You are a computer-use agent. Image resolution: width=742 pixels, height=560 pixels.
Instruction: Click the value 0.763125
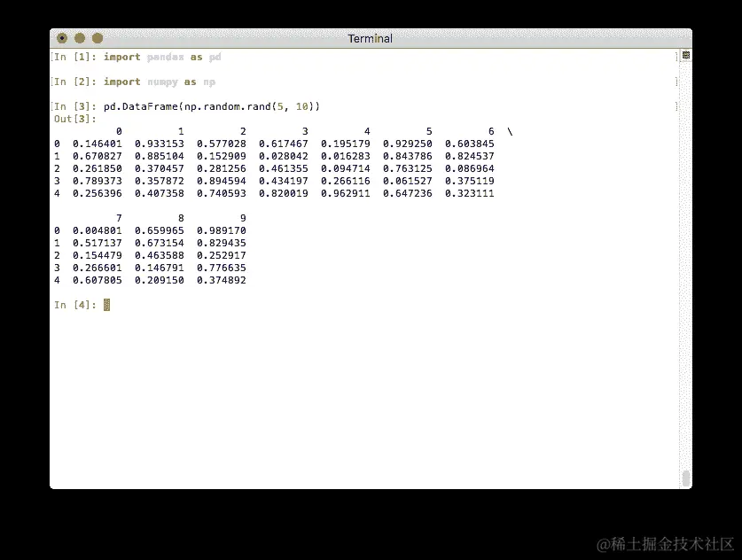click(407, 168)
